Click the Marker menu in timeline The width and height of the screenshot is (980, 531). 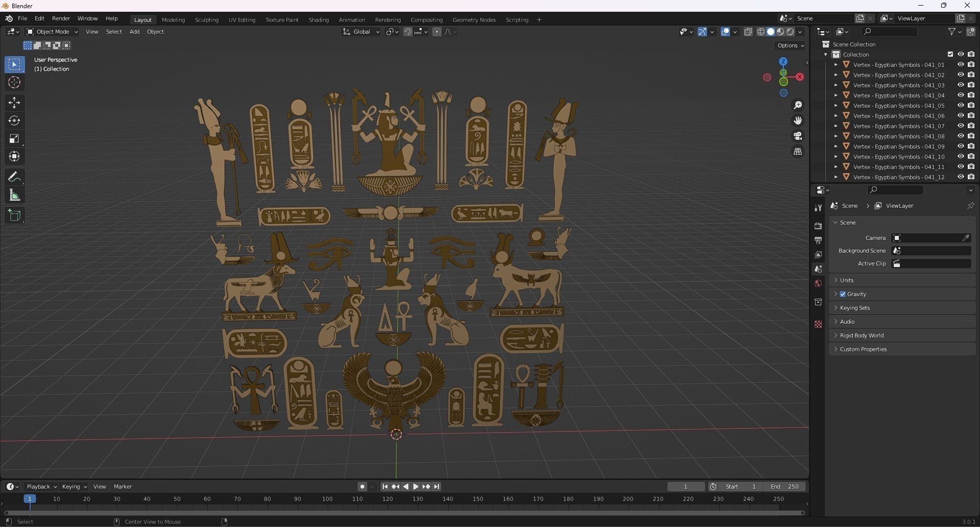tap(122, 487)
